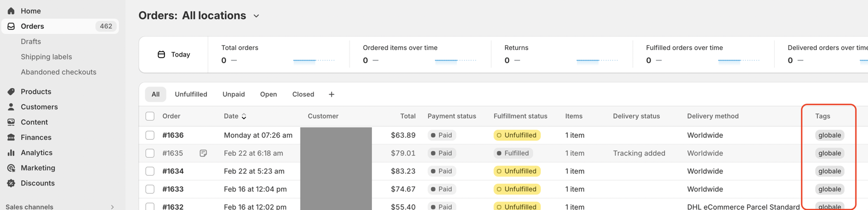Switch to the All tab
Screen dimensions: 868x210
pyautogui.click(x=156, y=94)
